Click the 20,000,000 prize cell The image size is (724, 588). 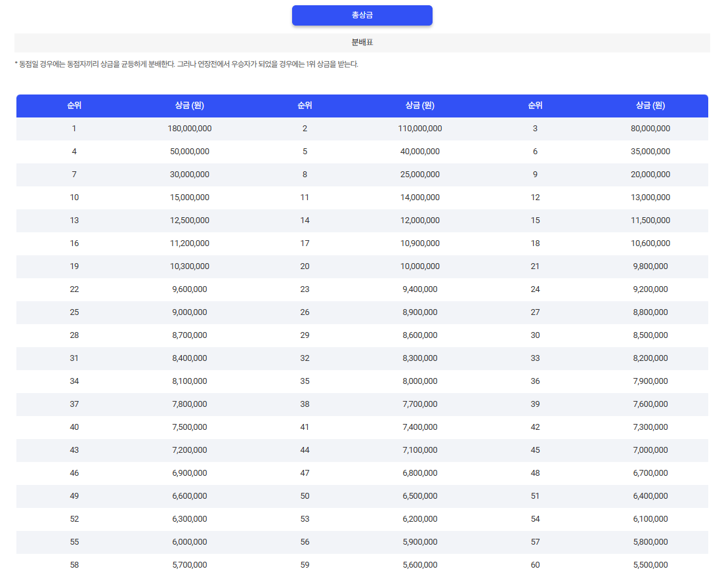[650, 175]
